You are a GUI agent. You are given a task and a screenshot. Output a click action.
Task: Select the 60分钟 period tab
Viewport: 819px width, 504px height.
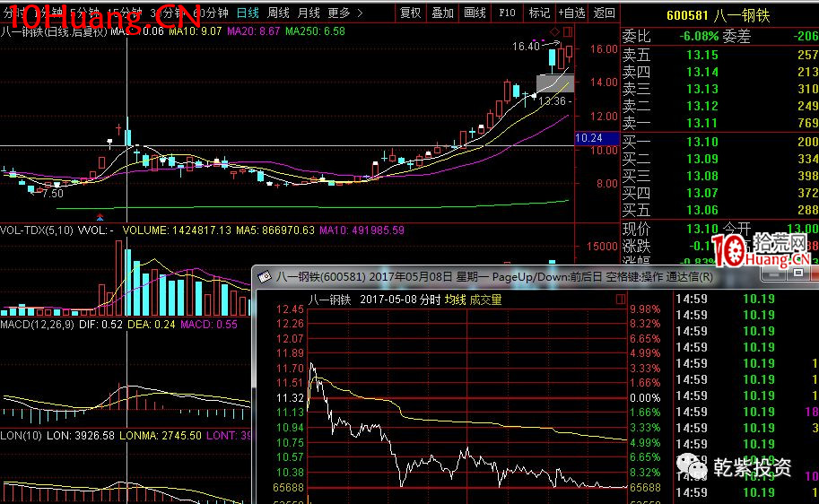[x=211, y=13]
